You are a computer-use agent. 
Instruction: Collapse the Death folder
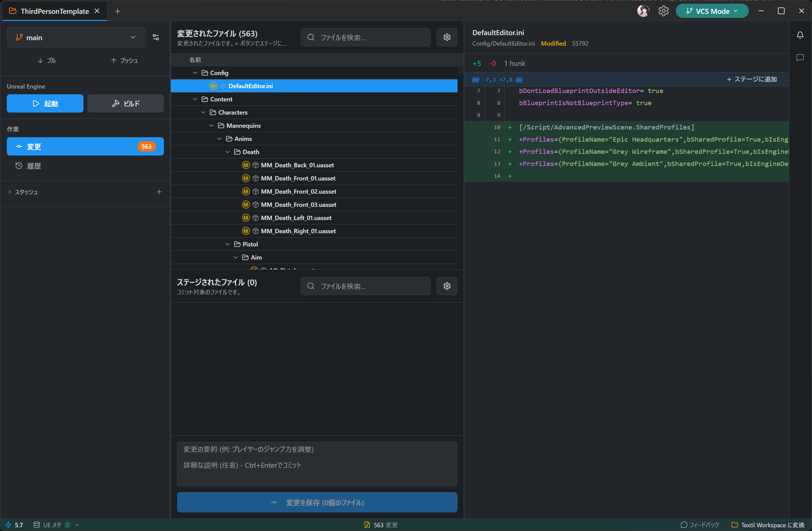[x=227, y=152]
